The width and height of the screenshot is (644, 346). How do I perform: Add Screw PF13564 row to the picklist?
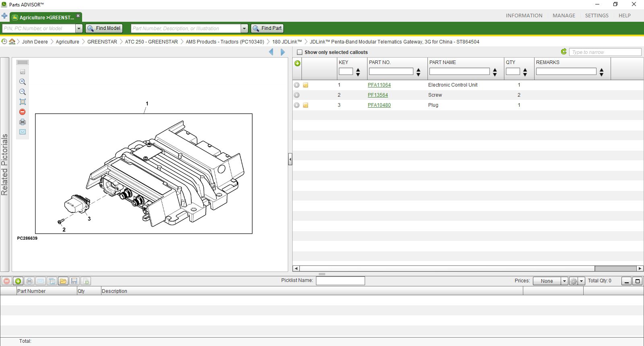pyautogui.click(x=297, y=95)
